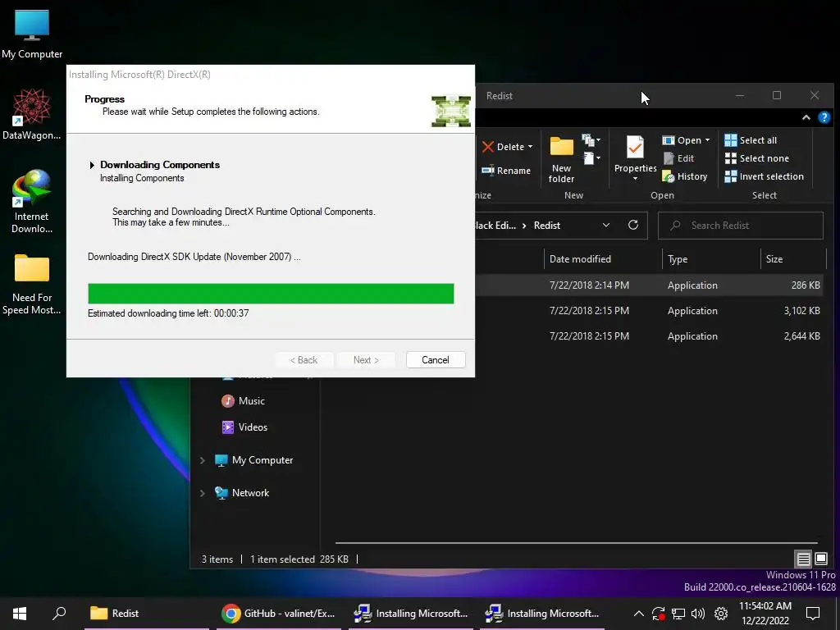Open taskbar clock and date
Viewport: 840px width, 630px height.
[x=765, y=614]
